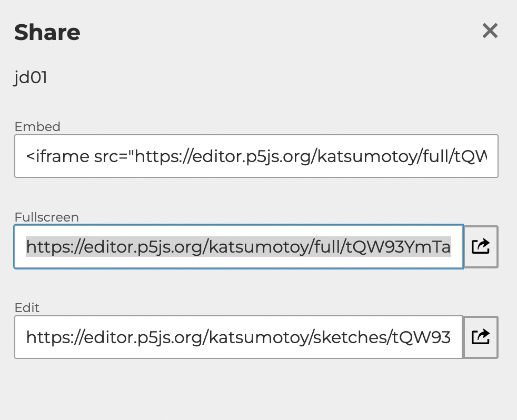The image size is (517, 420).
Task: Launch fullscreen view via the share-arrow icon
Action: (x=481, y=247)
